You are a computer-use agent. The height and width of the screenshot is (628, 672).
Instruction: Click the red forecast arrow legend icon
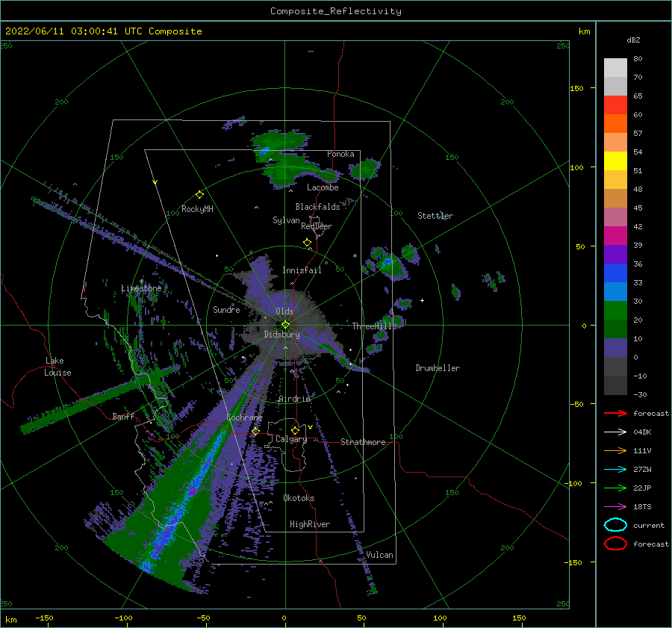(615, 413)
